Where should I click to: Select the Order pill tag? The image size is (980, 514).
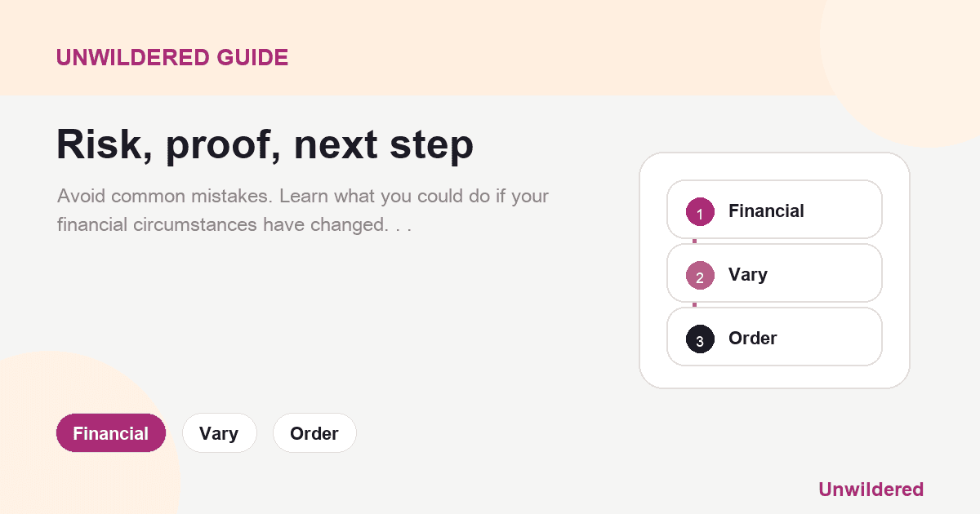click(314, 433)
